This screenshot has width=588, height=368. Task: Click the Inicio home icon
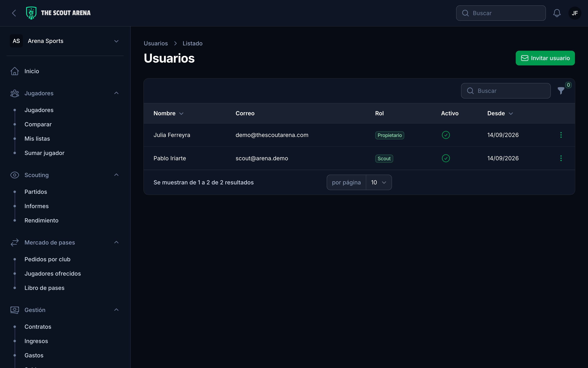(14, 71)
